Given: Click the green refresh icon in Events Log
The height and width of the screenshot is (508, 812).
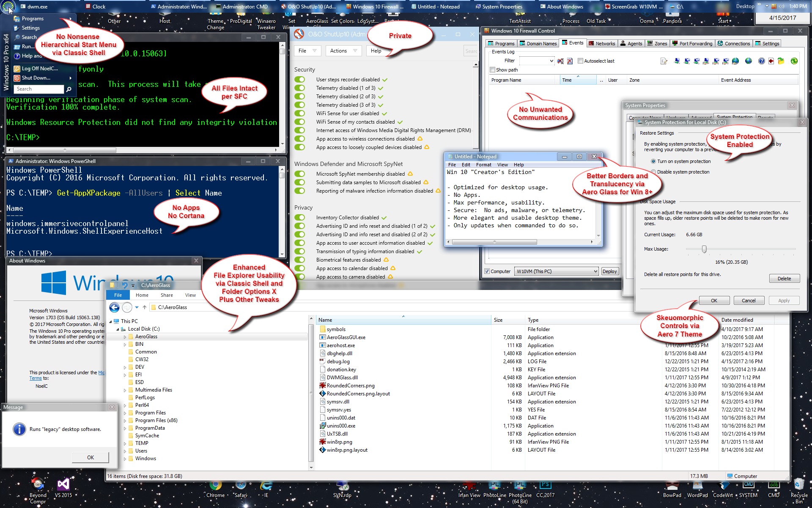Looking at the screenshot, I should (794, 61).
